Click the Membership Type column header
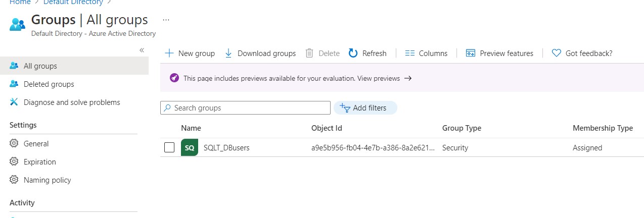 tap(603, 128)
